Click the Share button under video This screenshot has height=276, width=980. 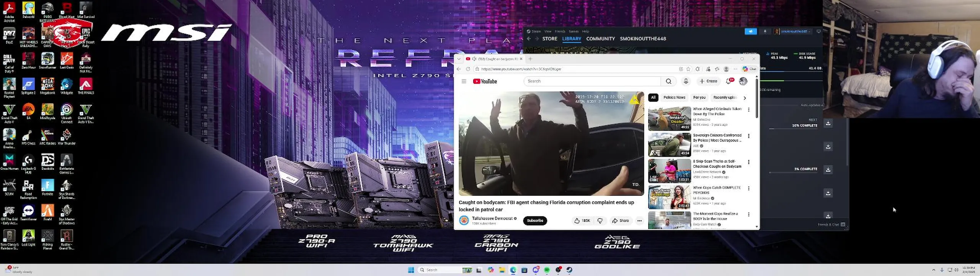click(x=620, y=220)
